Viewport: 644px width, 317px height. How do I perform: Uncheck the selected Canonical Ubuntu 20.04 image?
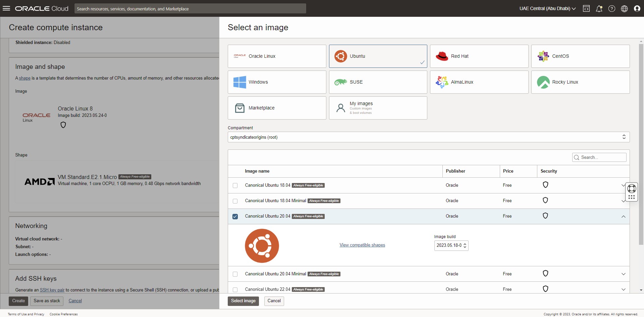click(x=235, y=216)
